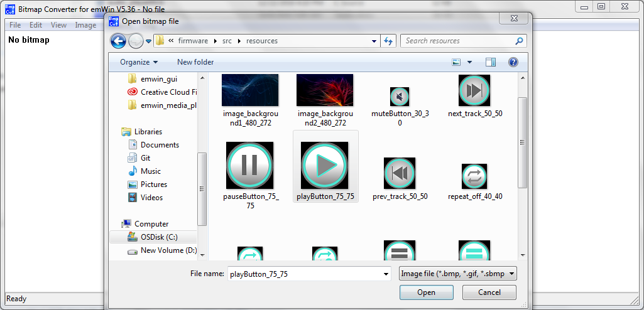Click the New folder button
Viewport: 644px width, 310px height.
pos(195,62)
